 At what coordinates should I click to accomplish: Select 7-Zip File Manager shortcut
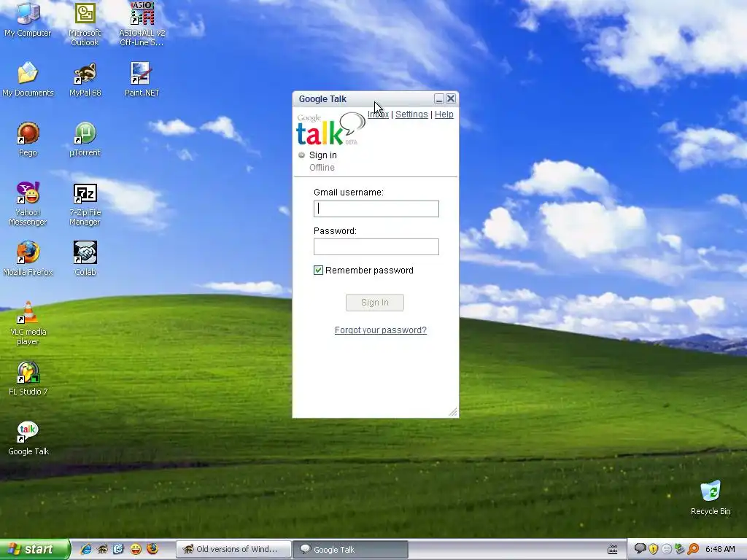pyautogui.click(x=85, y=203)
